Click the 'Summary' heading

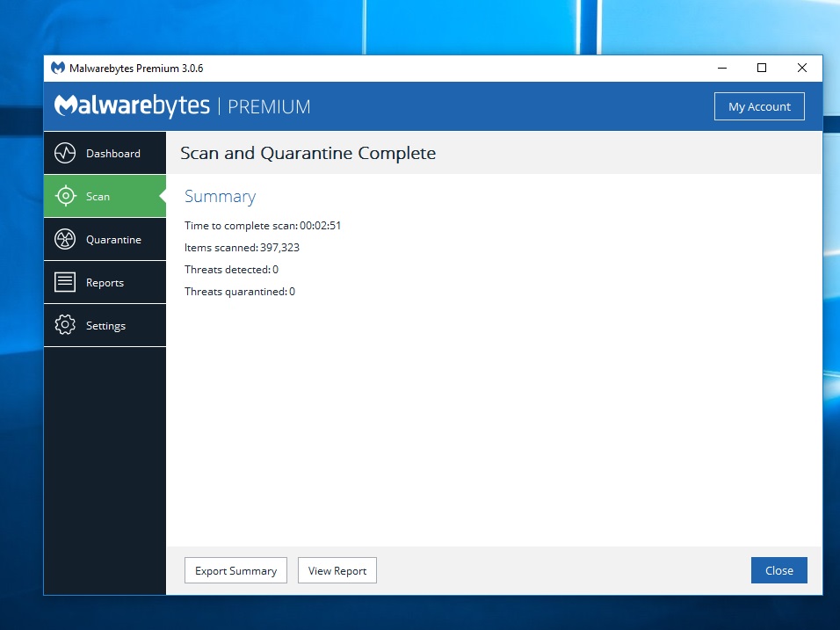click(220, 197)
